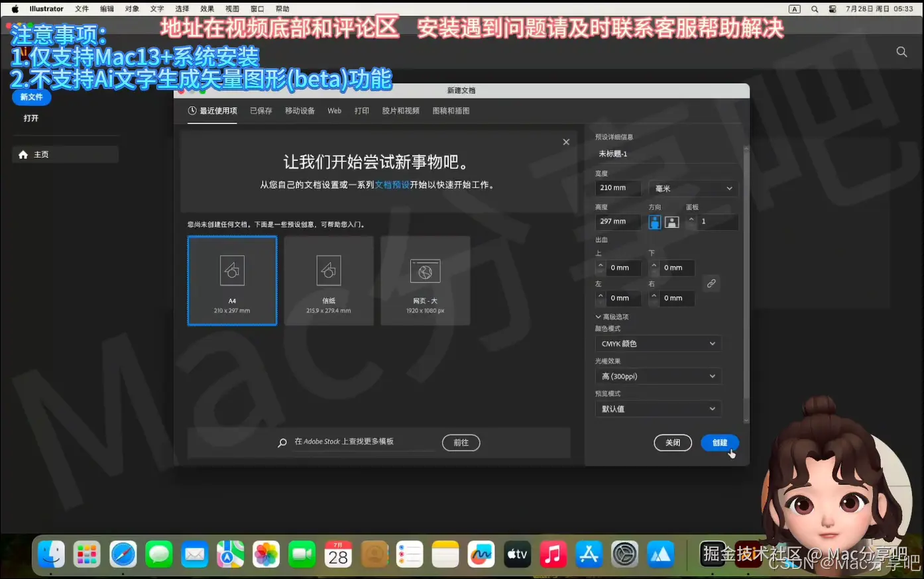Collapse the 高级选项 section
This screenshot has width=924, height=579.
(599, 316)
